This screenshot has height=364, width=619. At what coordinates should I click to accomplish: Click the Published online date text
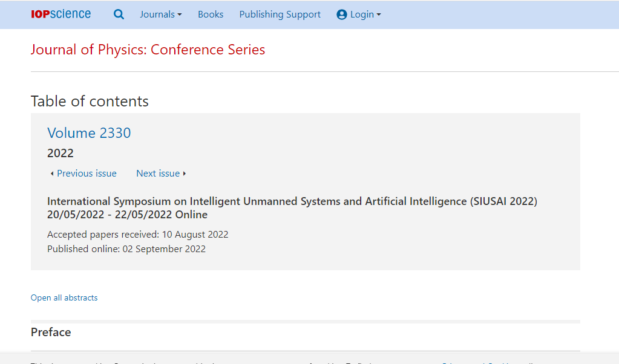[126, 249]
